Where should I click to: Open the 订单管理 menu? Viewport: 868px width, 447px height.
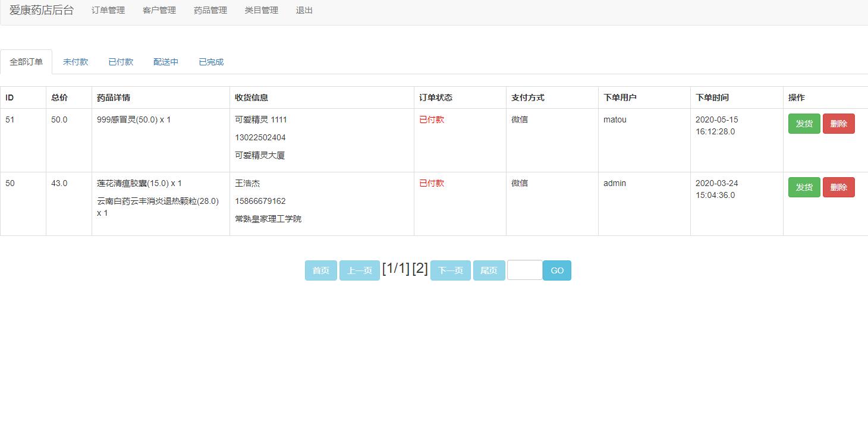pos(108,10)
